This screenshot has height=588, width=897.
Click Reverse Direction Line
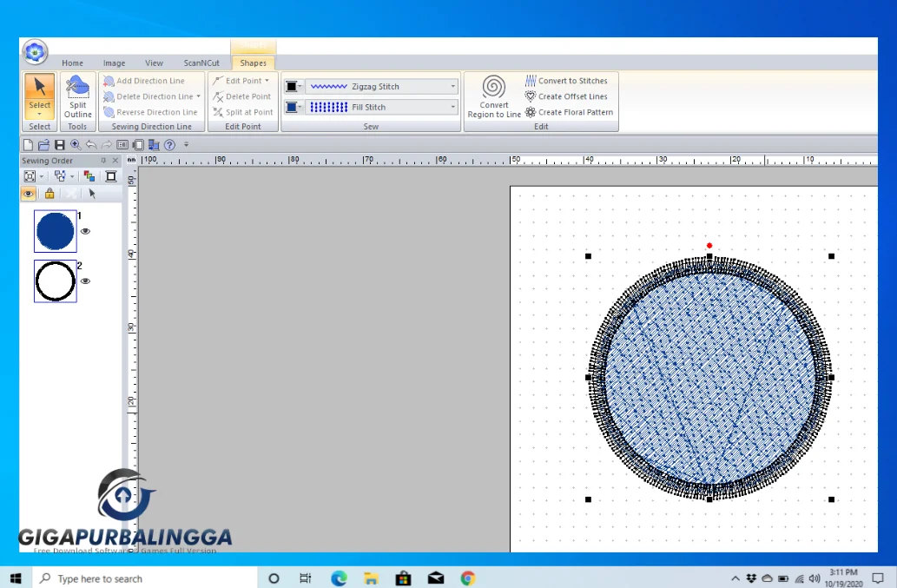coord(150,112)
